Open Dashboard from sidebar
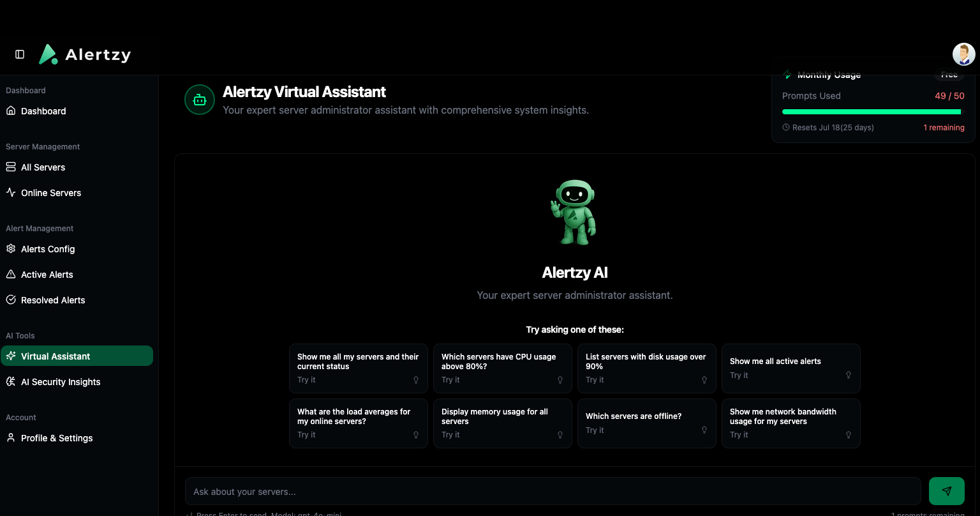The width and height of the screenshot is (980, 516). pos(77,111)
